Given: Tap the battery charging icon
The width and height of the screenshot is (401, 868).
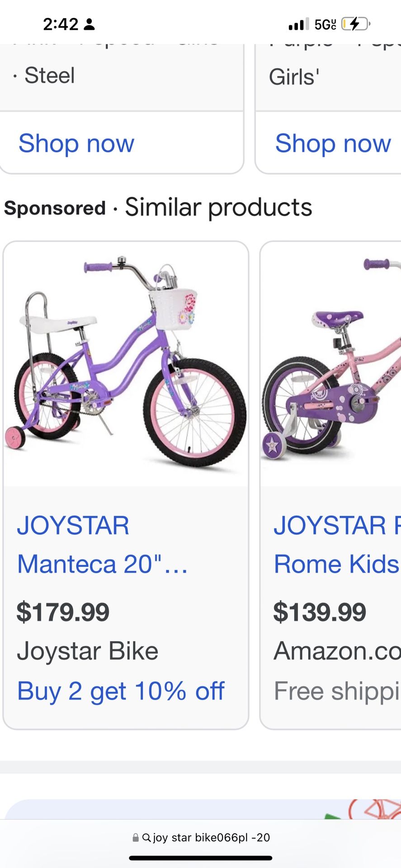Looking at the screenshot, I should coord(355,24).
